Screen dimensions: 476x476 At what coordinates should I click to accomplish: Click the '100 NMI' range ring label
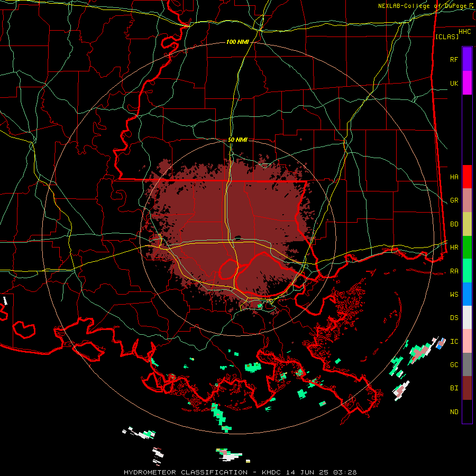pyautogui.click(x=237, y=42)
